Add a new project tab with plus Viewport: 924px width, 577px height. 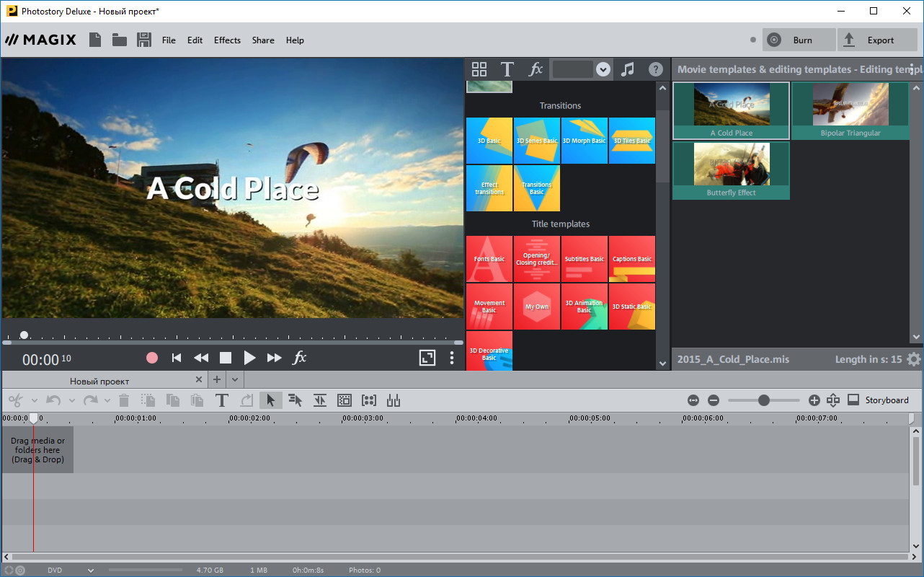click(217, 379)
